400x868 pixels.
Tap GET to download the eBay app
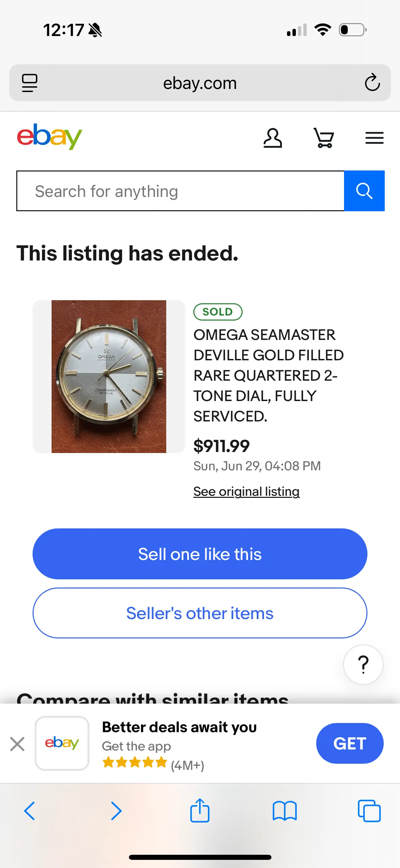[x=349, y=743]
